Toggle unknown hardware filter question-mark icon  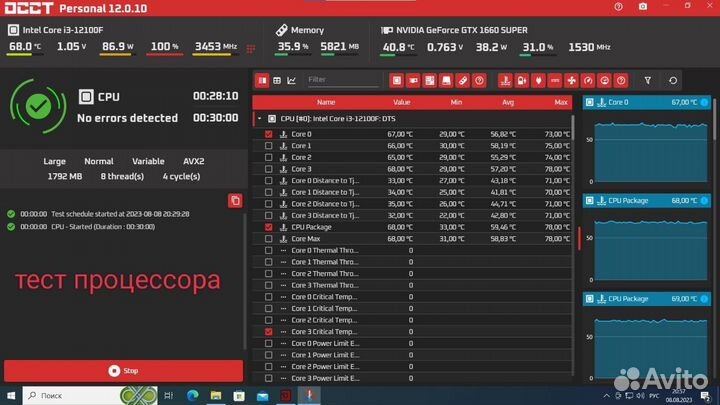pos(479,80)
